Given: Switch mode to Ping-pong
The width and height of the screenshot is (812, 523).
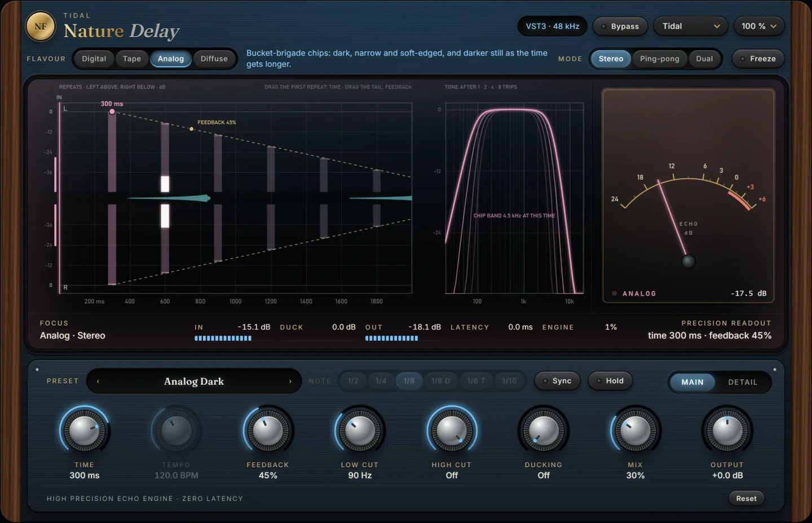Looking at the screenshot, I should 660,59.
